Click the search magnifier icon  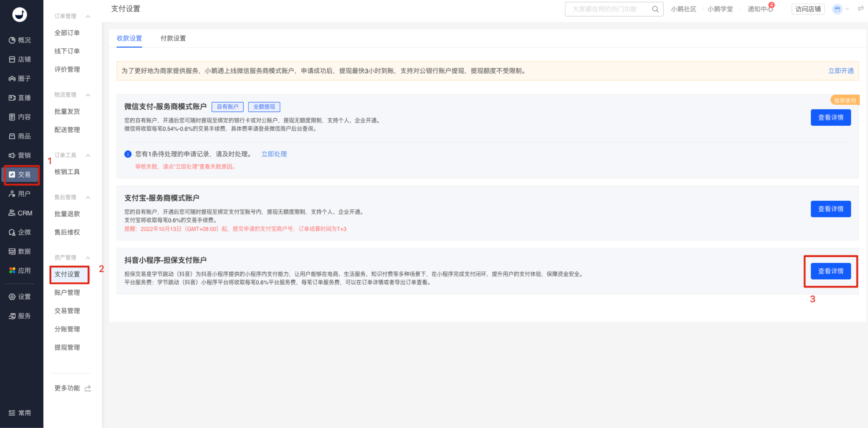pyautogui.click(x=655, y=9)
